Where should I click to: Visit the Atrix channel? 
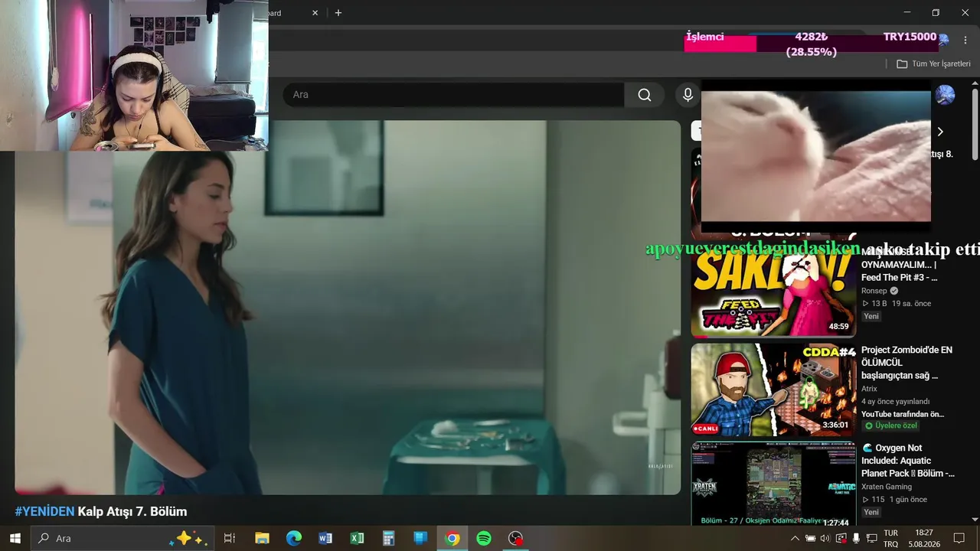[x=870, y=389]
